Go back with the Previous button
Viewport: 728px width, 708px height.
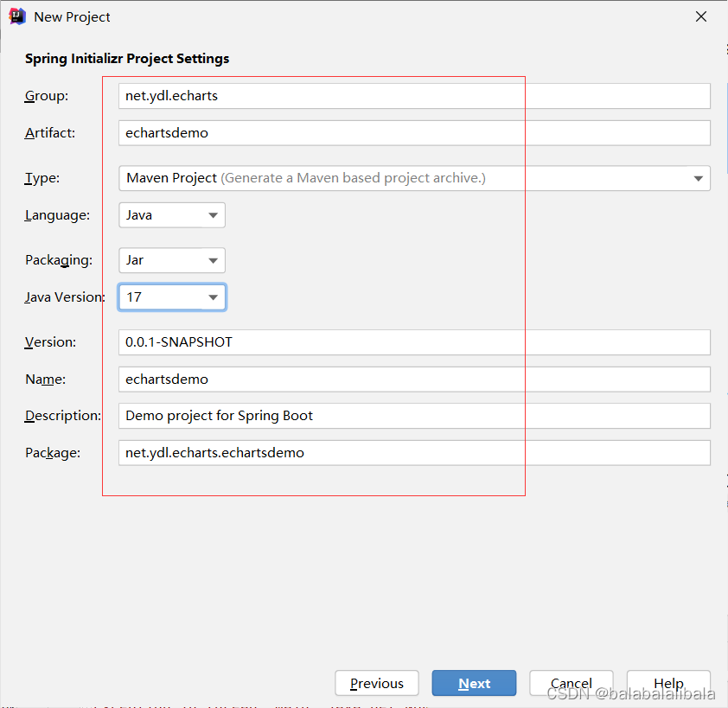[x=376, y=683]
